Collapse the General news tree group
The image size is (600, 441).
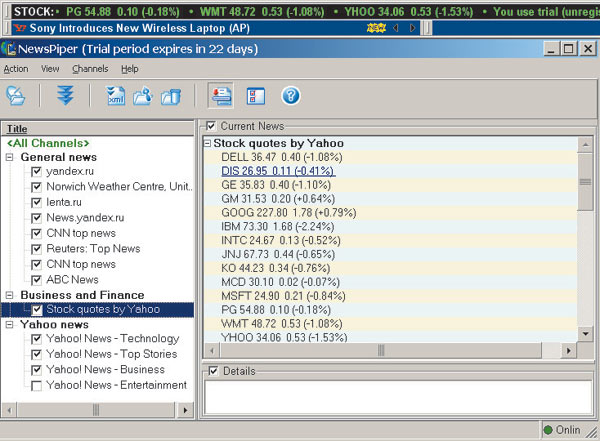9,157
